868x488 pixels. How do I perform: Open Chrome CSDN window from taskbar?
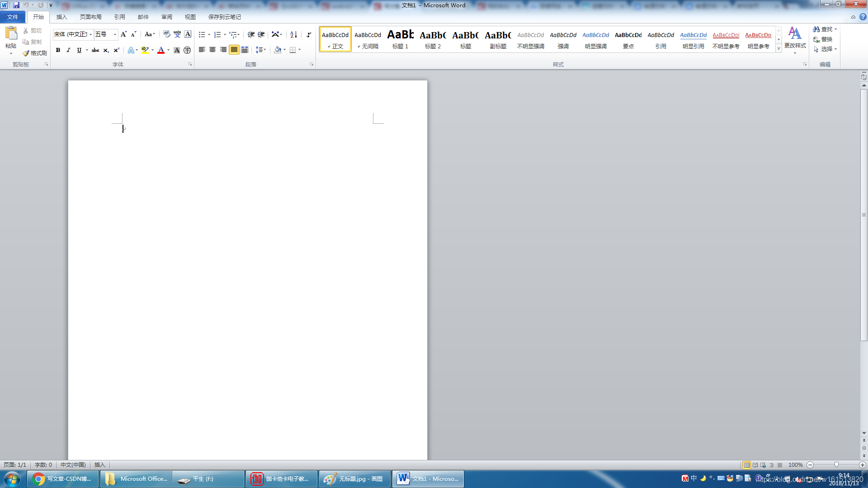pyautogui.click(x=63, y=479)
